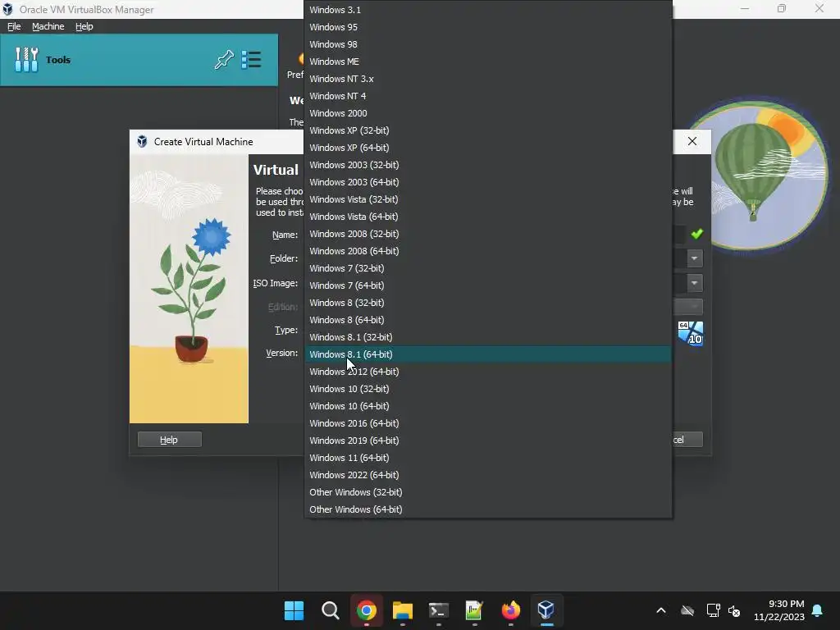840x630 pixels.
Task: Select Windows 2000 entry
Action: pyautogui.click(x=488, y=113)
